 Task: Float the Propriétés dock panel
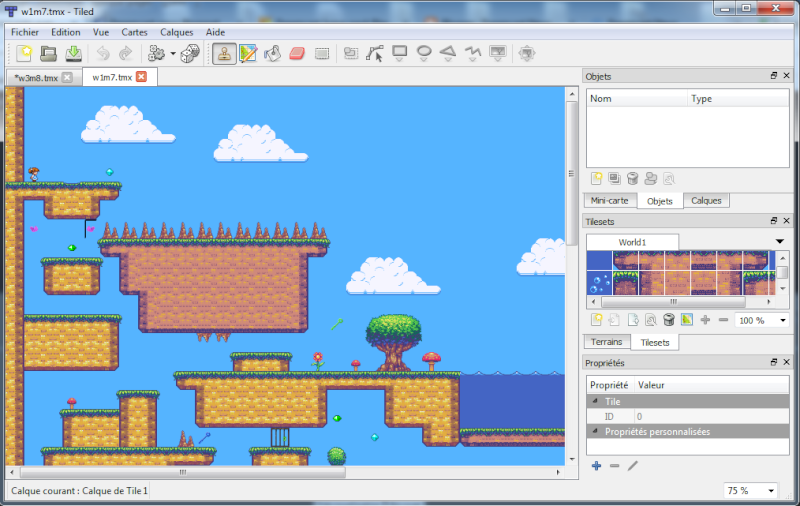click(773, 362)
